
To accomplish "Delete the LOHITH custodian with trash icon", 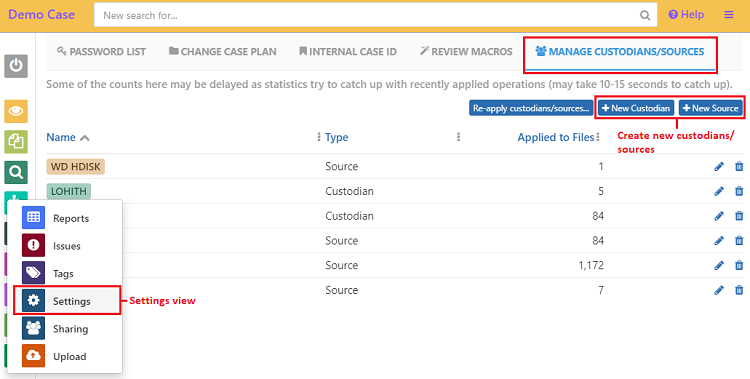I will (x=739, y=191).
